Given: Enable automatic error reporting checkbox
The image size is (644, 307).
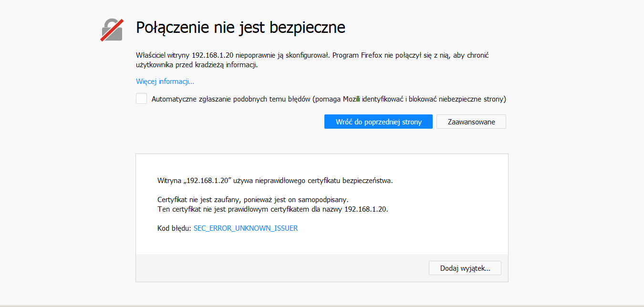Looking at the screenshot, I should (x=141, y=99).
